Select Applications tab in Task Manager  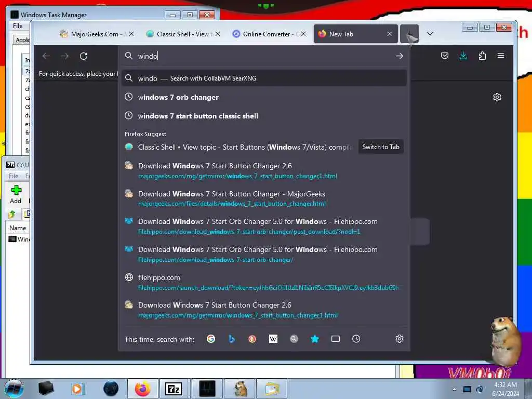22,40
